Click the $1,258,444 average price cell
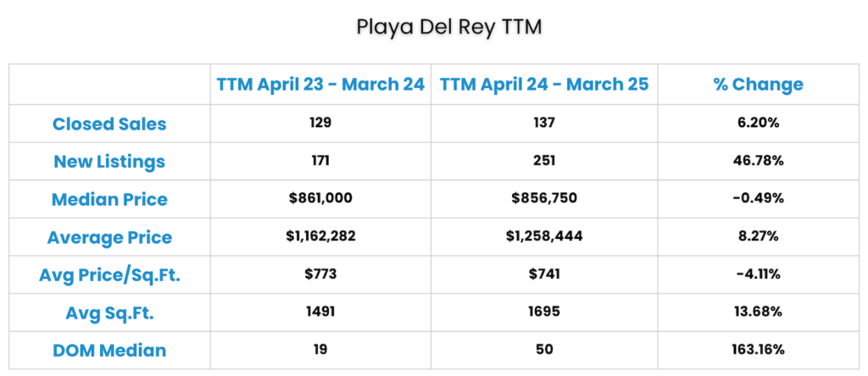Screen dimensions: 868x376 tap(544, 236)
